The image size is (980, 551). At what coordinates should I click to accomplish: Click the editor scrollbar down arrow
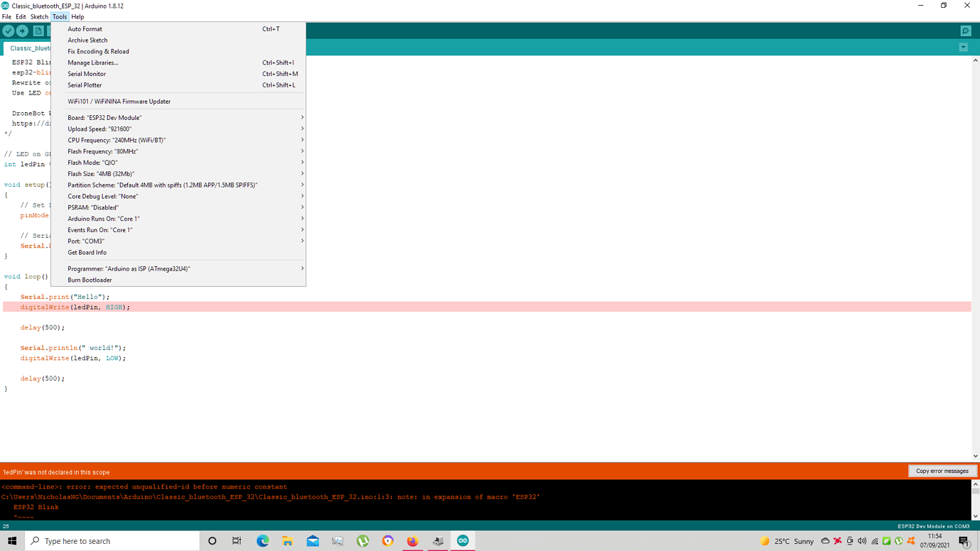point(975,457)
